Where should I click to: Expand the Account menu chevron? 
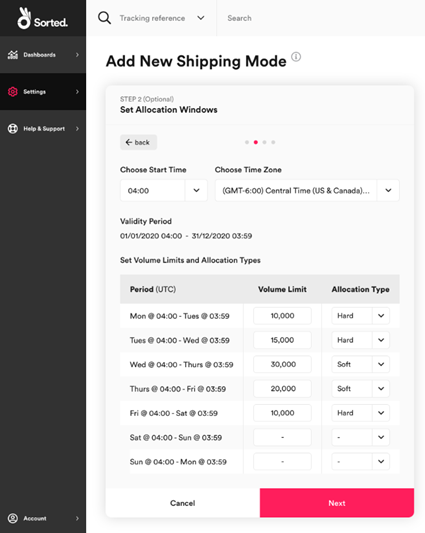click(77, 518)
